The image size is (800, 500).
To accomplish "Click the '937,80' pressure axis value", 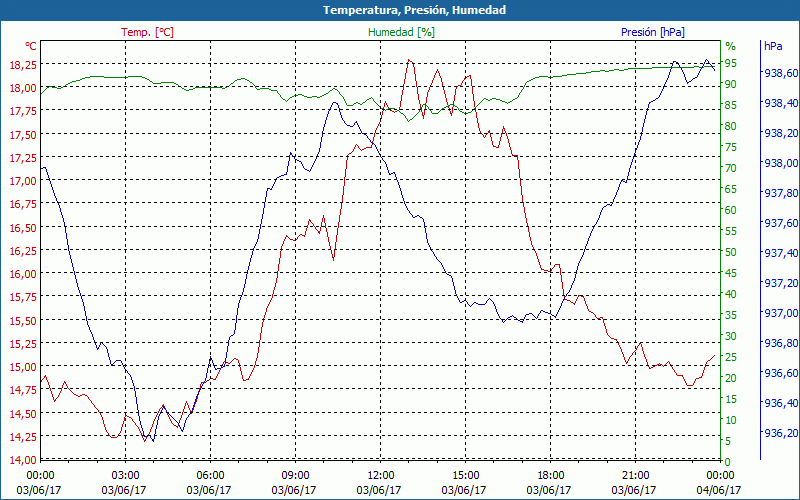I will (x=781, y=193).
